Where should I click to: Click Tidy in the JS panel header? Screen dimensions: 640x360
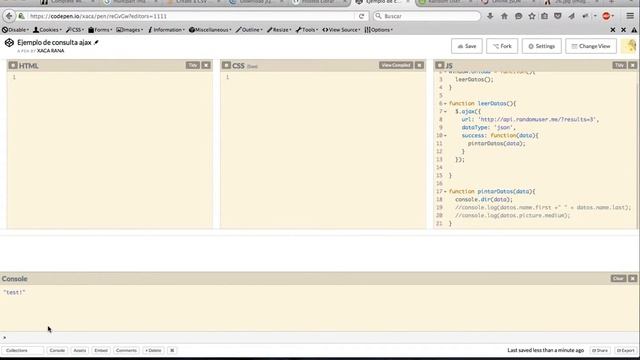[x=619, y=65]
